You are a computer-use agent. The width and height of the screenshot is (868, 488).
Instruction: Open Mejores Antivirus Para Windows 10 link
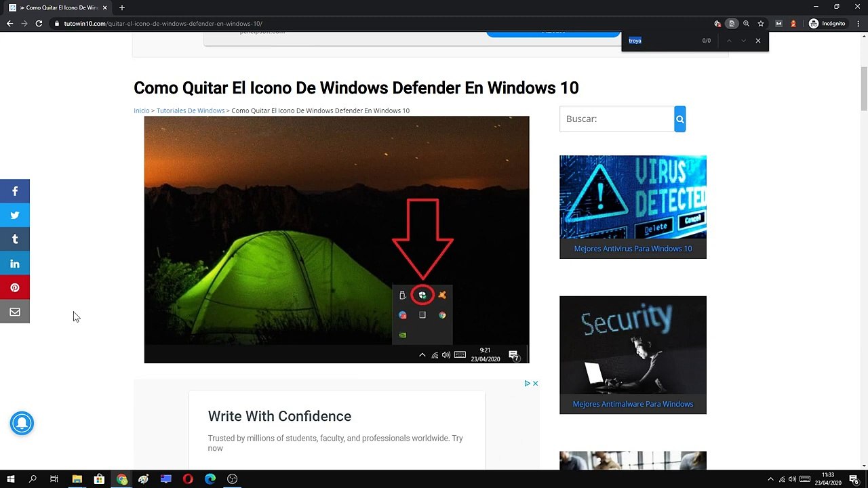(x=633, y=249)
